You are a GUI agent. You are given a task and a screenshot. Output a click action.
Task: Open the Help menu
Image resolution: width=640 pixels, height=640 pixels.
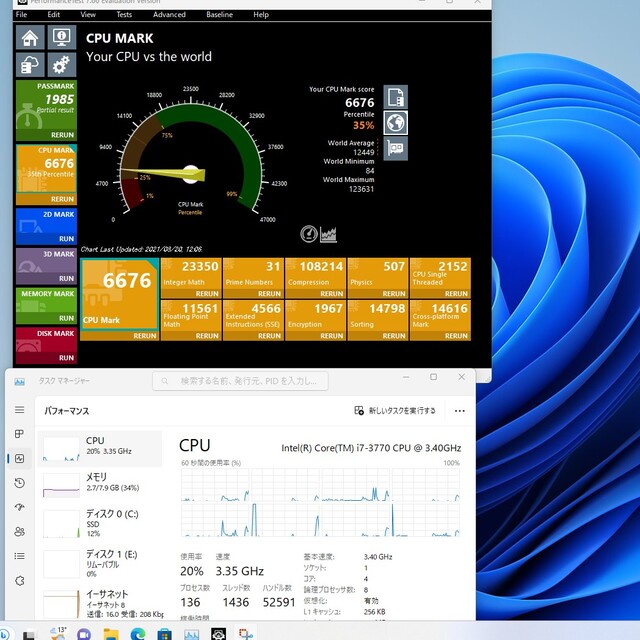[x=261, y=15]
